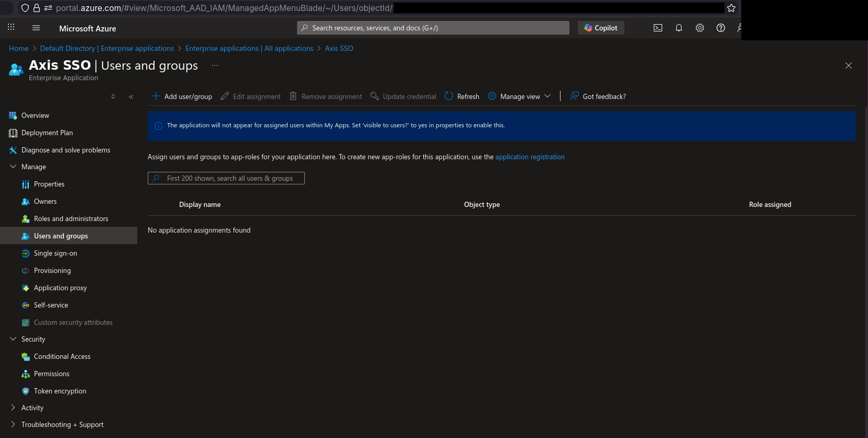Refresh the assignments list
868x438 pixels.
(x=462, y=96)
